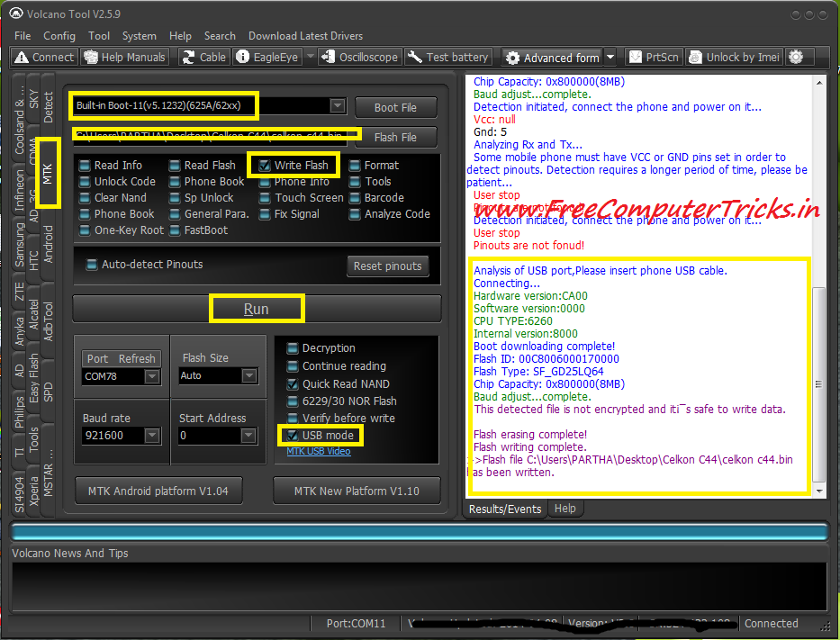Click the Connect warning icon in toolbar
The image size is (840, 640).
click(x=22, y=57)
